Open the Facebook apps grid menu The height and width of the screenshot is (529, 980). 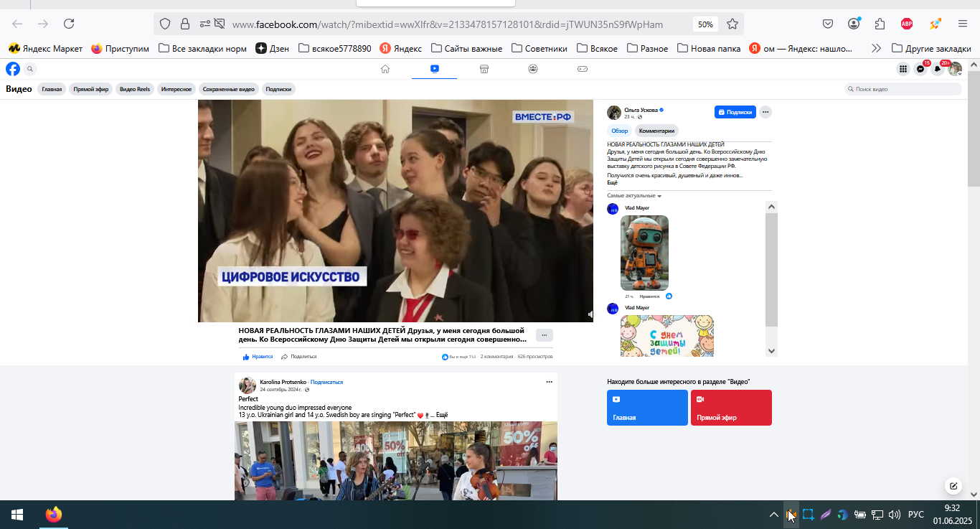pyautogui.click(x=903, y=69)
